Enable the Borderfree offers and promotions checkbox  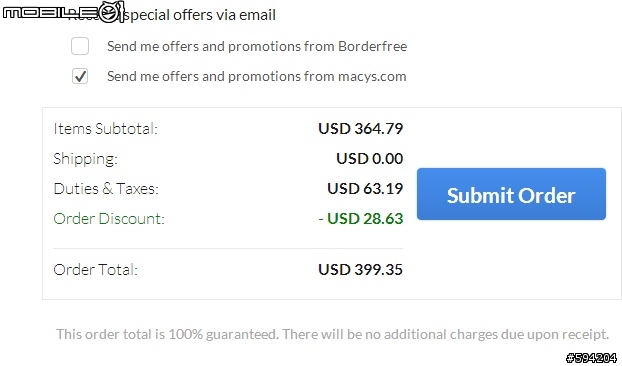pyautogui.click(x=80, y=46)
